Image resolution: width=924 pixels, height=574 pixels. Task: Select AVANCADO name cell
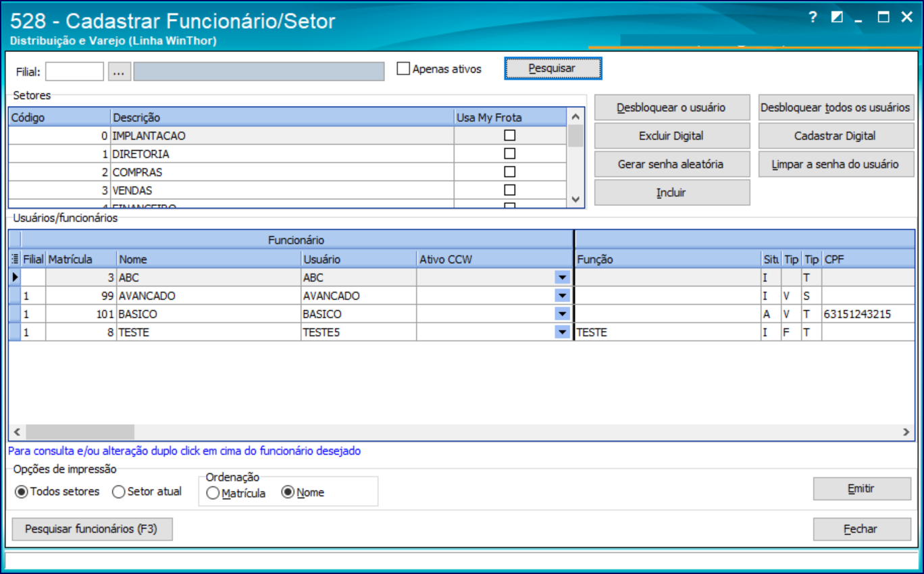(x=209, y=295)
